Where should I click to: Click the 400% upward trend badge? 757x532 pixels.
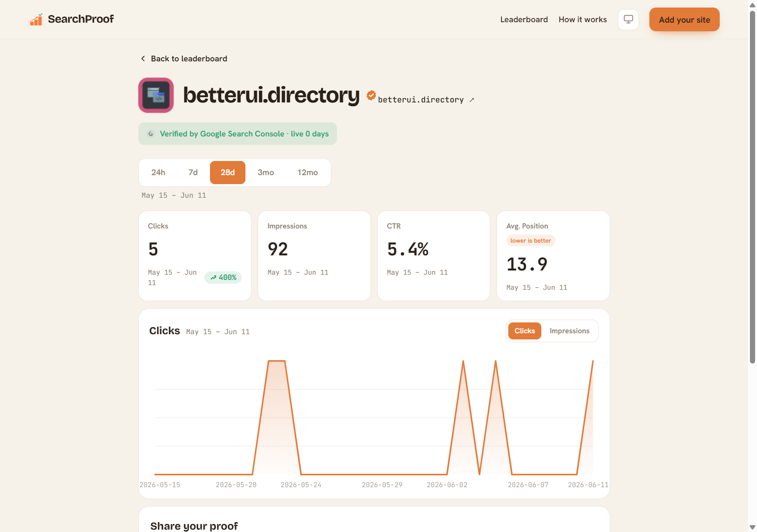click(x=223, y=278)
